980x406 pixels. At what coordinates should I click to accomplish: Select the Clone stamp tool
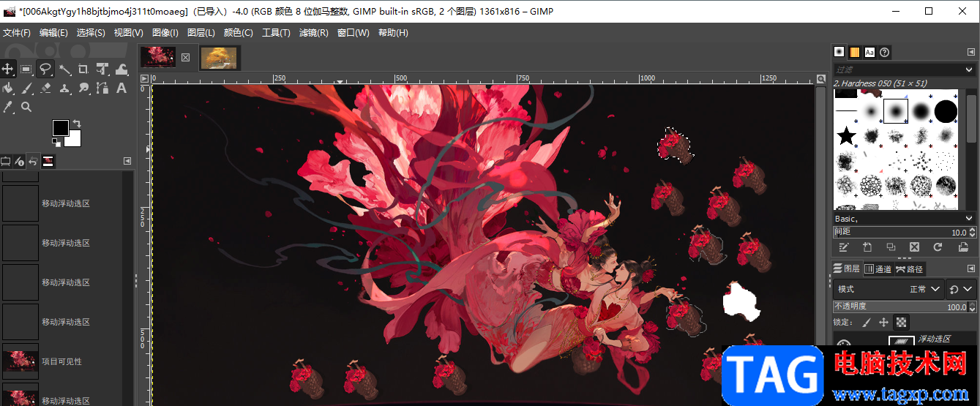tap(64, 88)
